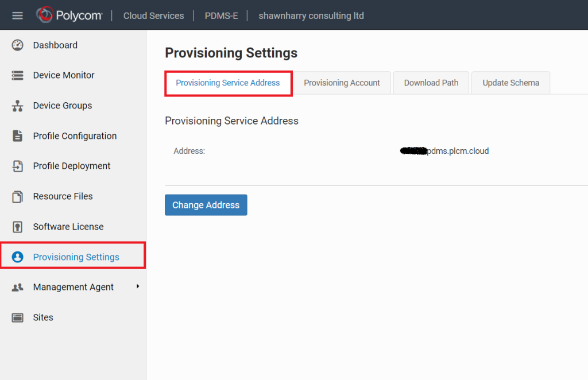Click the Dashboard gauge icon

[17, 45]
